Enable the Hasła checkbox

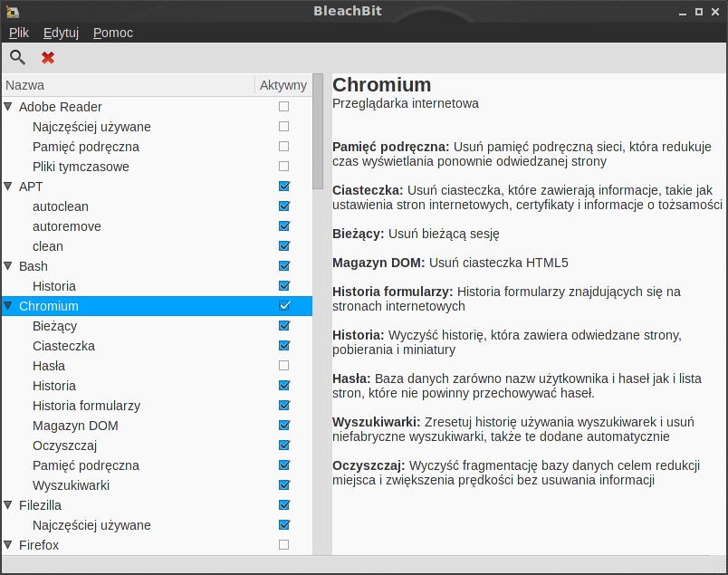tap(283, 366)
